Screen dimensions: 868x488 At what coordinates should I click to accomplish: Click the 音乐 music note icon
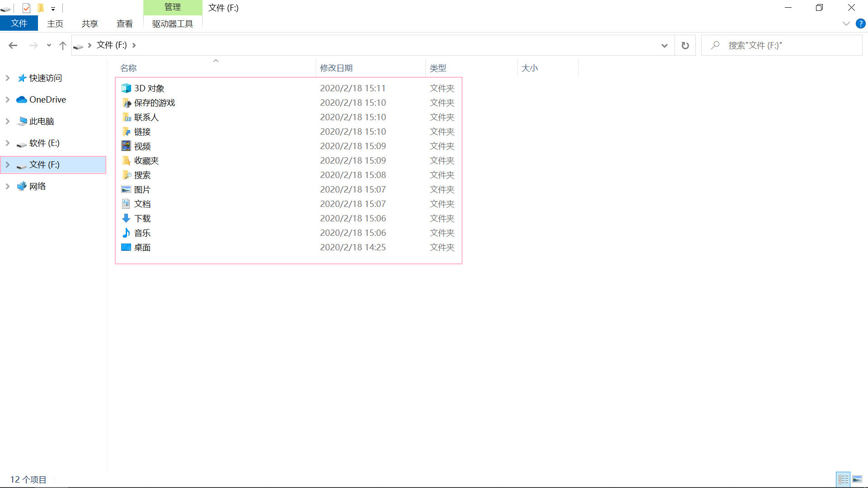point(126,233)
